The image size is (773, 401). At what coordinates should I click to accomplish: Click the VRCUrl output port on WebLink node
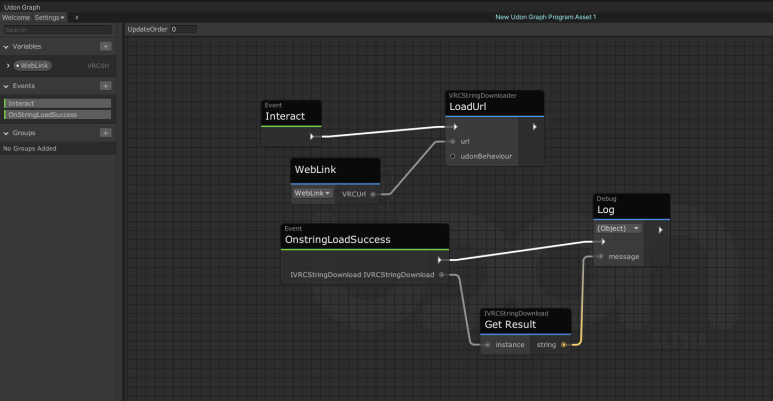(373, 194)
